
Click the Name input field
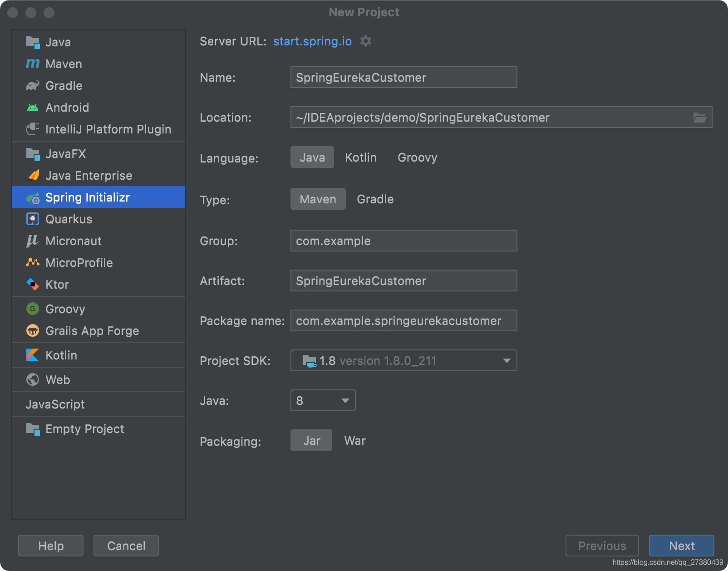click(403, 78)
